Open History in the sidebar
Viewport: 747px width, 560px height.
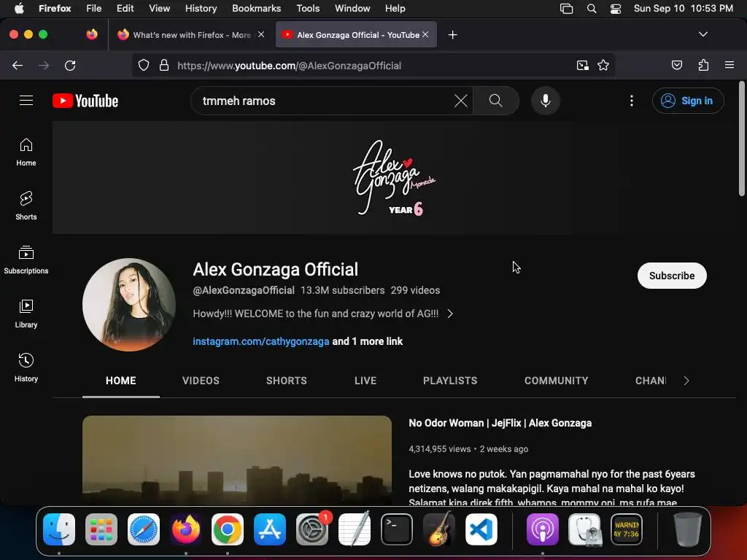[x=26, y=368]
